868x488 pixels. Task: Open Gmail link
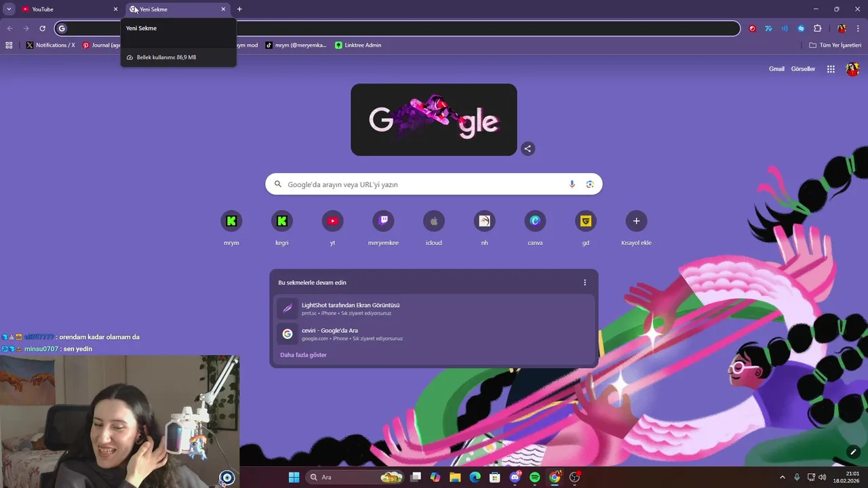[776, 69]
